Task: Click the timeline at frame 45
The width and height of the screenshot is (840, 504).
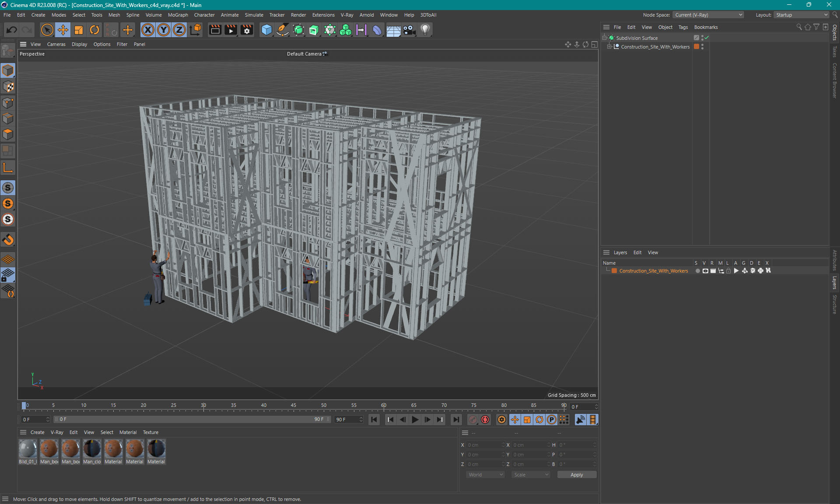Action: [294, 406]
